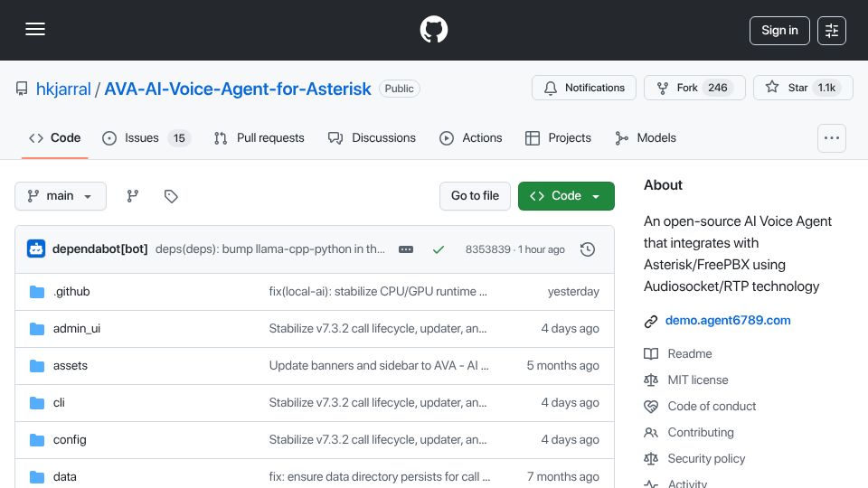View branches via the branch icon
The image size is (868, 488).
point(132,196)
